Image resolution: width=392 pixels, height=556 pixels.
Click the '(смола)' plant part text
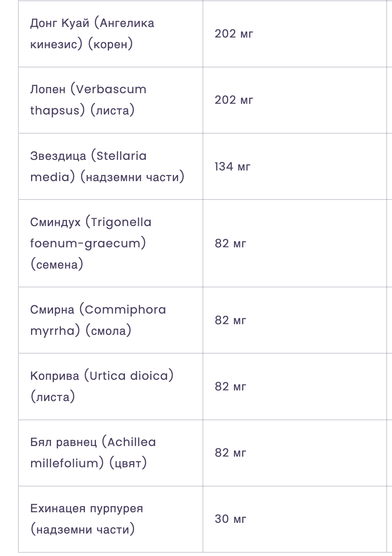109,331
